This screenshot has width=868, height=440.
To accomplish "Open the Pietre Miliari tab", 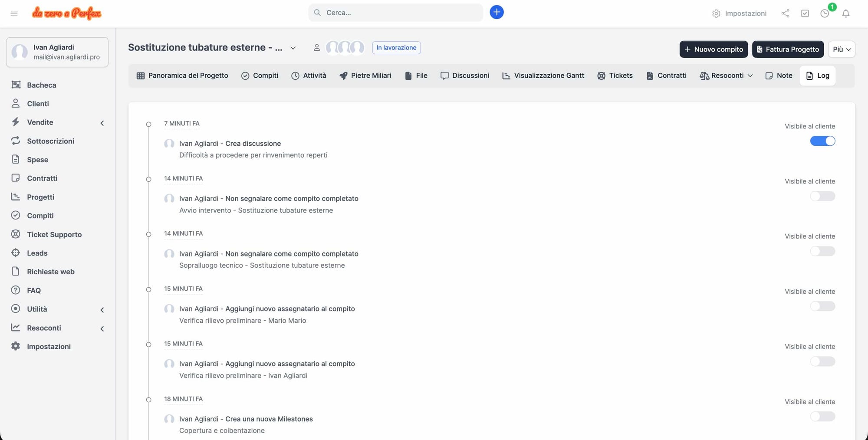I will (365, 76).
